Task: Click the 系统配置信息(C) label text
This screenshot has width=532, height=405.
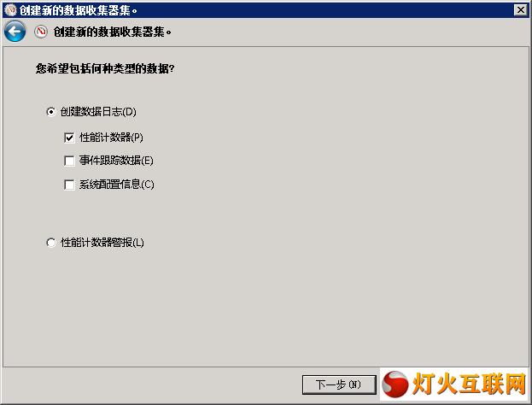Action: coord(117,185)
